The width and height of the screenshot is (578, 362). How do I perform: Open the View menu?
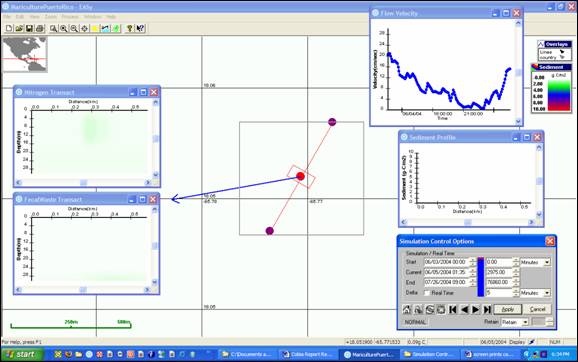pyautogui.click(x=34, y=17)
